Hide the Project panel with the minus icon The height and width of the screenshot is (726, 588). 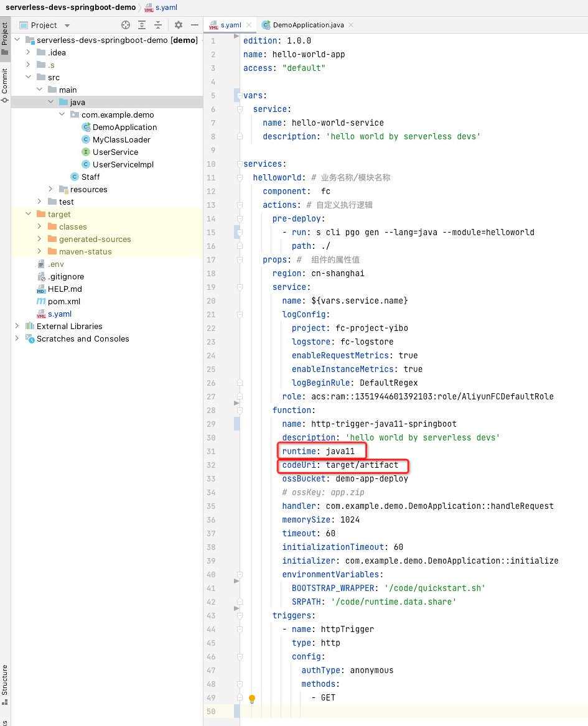click(194, 25)
